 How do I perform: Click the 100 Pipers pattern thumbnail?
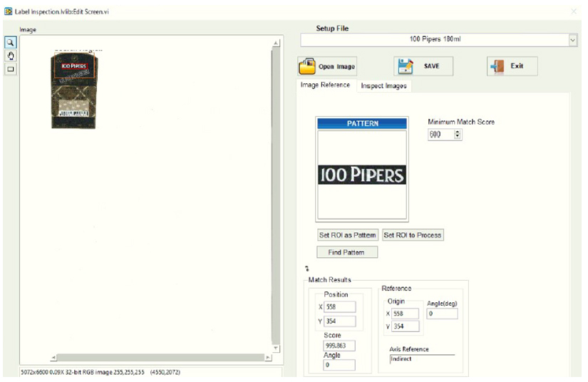[x=361, y=175]
